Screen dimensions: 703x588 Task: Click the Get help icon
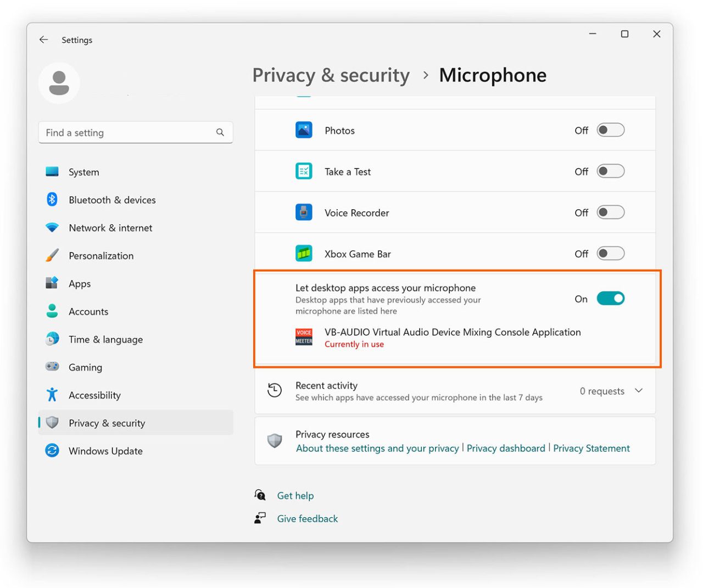tap(259, 495)
